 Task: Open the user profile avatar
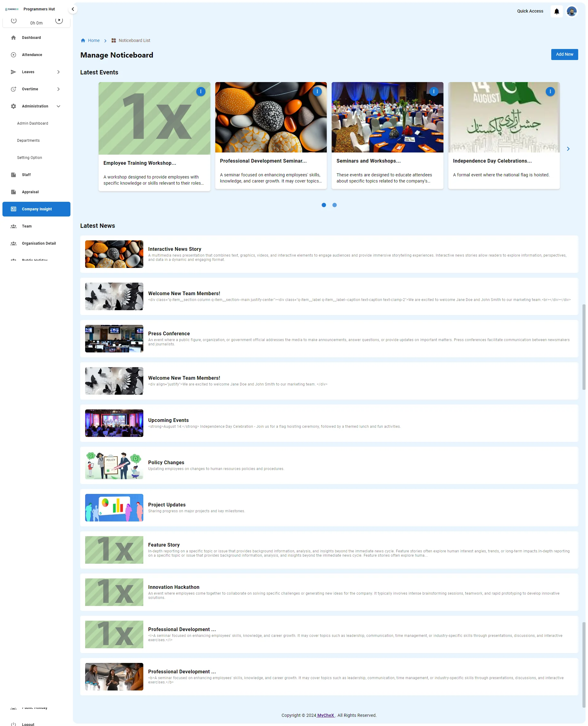coord(571,12)
